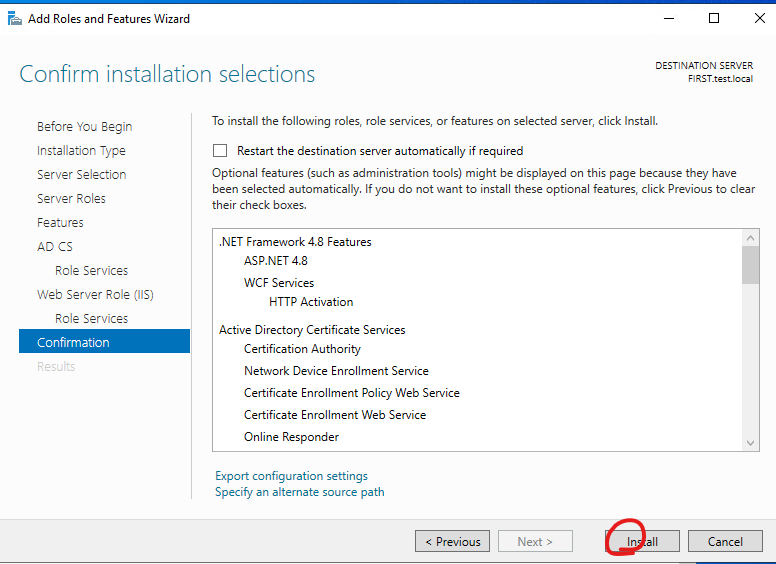Open the Server Roles step
This screenshot has height=564, width=776.
pos(71,198)
